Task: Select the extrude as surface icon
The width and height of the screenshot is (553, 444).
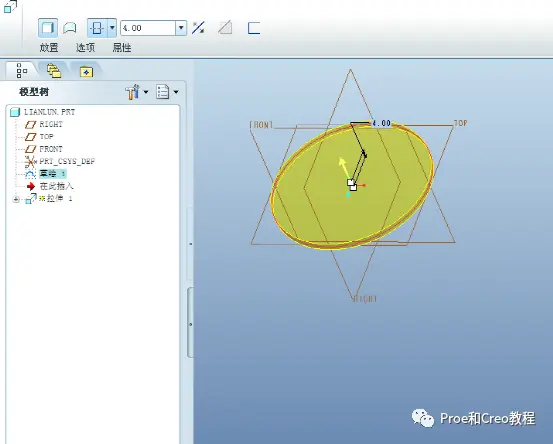Action: pos(69,28)
